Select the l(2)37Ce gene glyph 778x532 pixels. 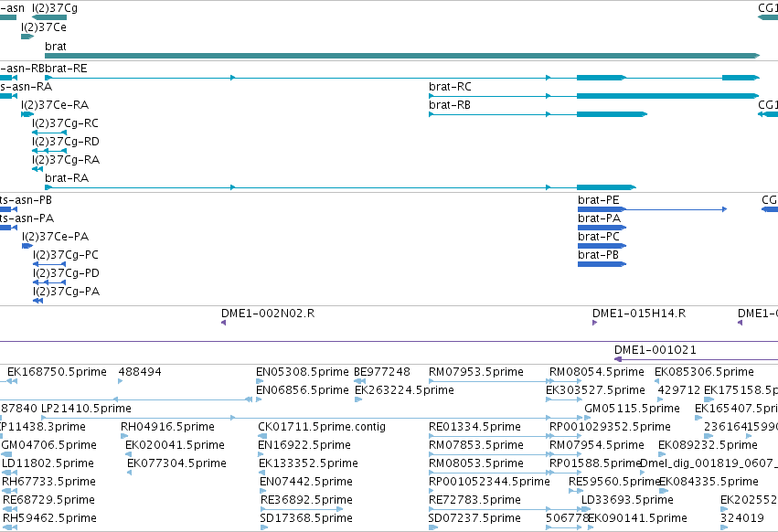pyautogui.click(x=27, y=37)
